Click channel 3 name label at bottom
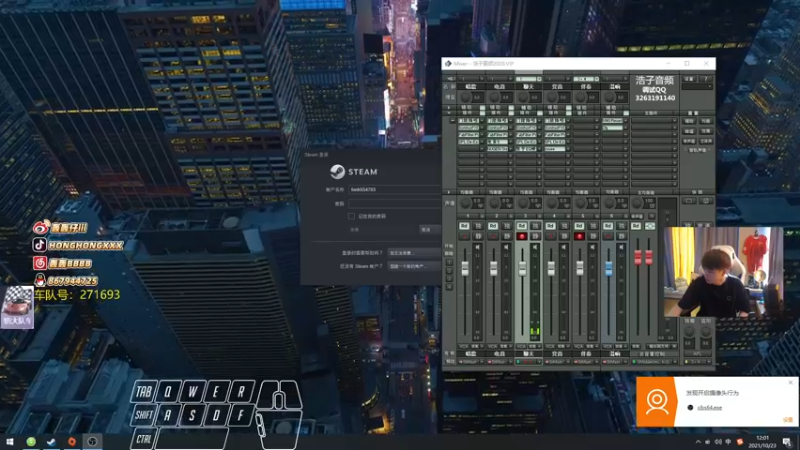Viewport: 800px width, 450px height. point(528,354)
